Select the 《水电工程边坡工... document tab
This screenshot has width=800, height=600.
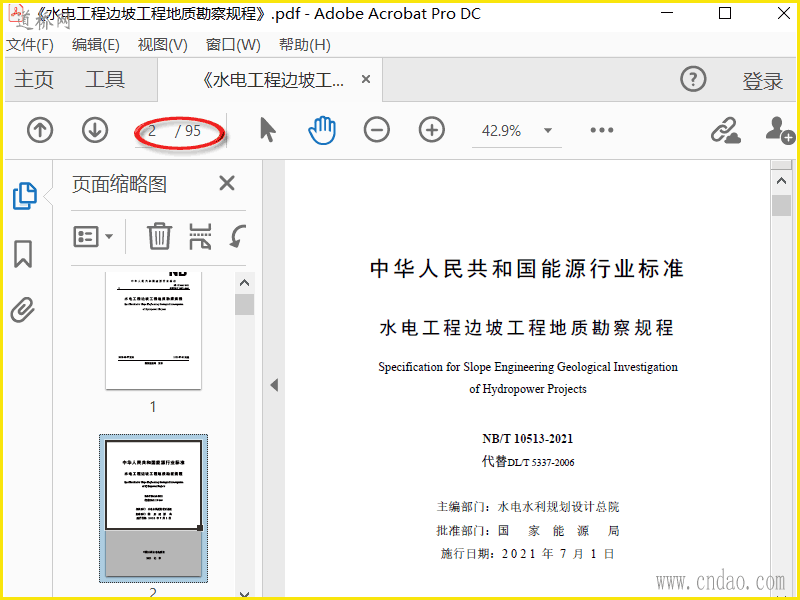coord(272,80)
